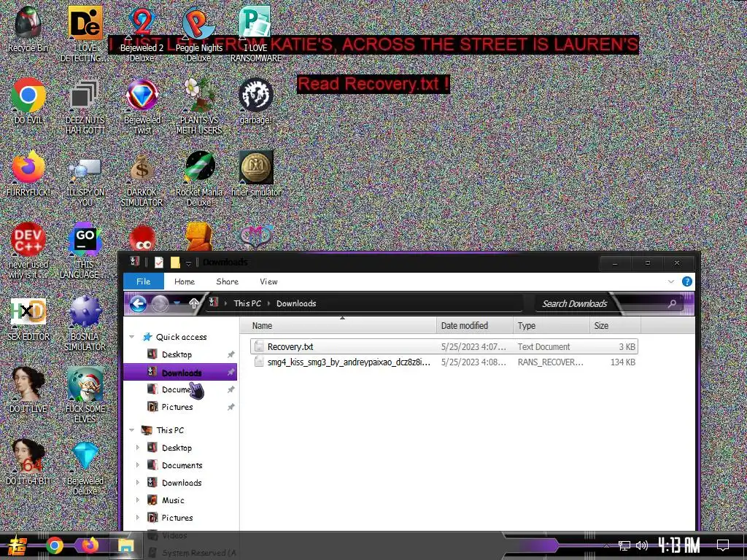Expand Pictures under This PC

(x=138, y=517)
